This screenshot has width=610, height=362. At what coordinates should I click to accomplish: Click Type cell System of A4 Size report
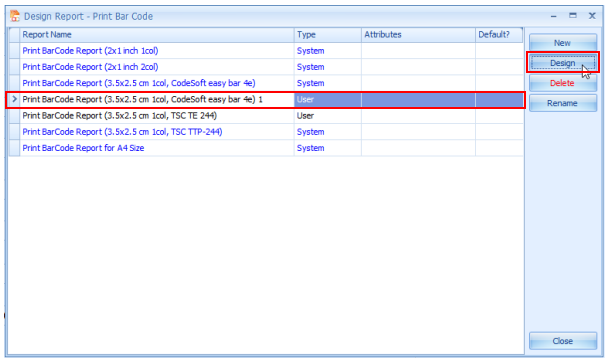(328, 148)
